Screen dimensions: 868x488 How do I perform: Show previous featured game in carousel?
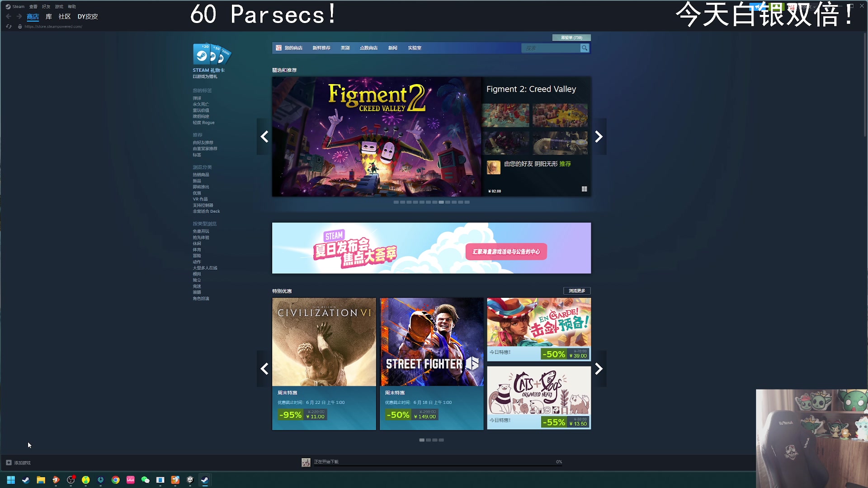tap(264, 136)
